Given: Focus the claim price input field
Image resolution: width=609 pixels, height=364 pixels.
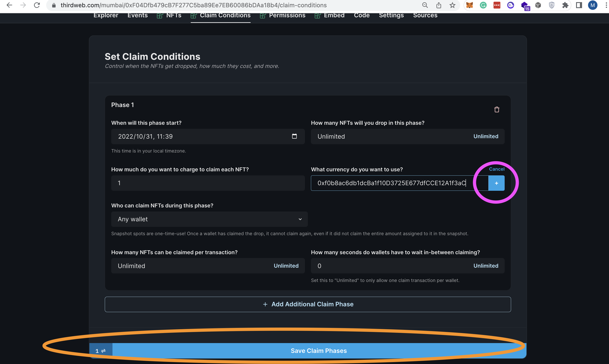Looking at the screenshot, I should (x=208, y=183).
